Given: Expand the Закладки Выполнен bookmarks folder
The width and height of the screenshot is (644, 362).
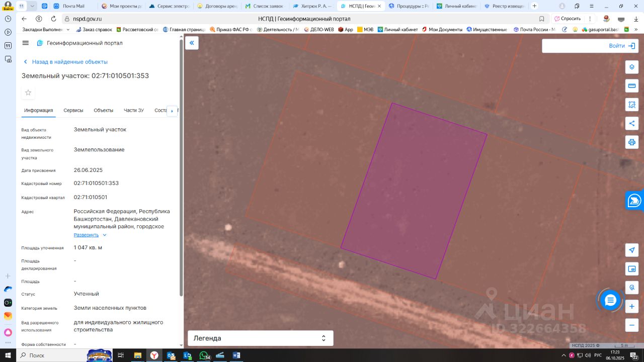Looking at the screenshot, I should tap(46, 30).
